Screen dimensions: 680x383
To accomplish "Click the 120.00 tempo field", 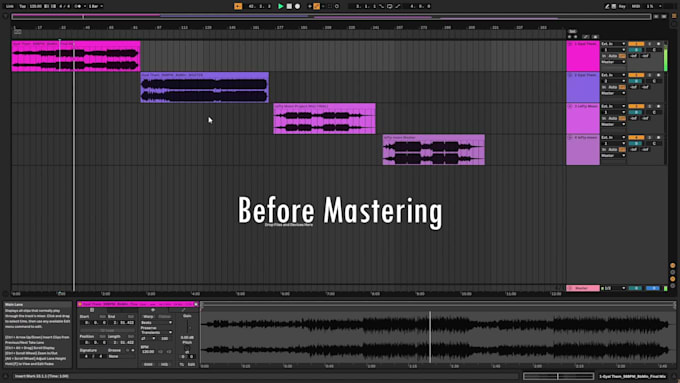I will point(36,7).
